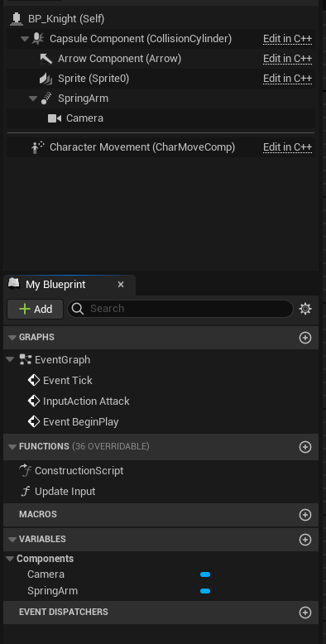The height and width of the screenshot is (644, 326).
Task: Focus the My Blueprint search field
Action: (180, 309)
